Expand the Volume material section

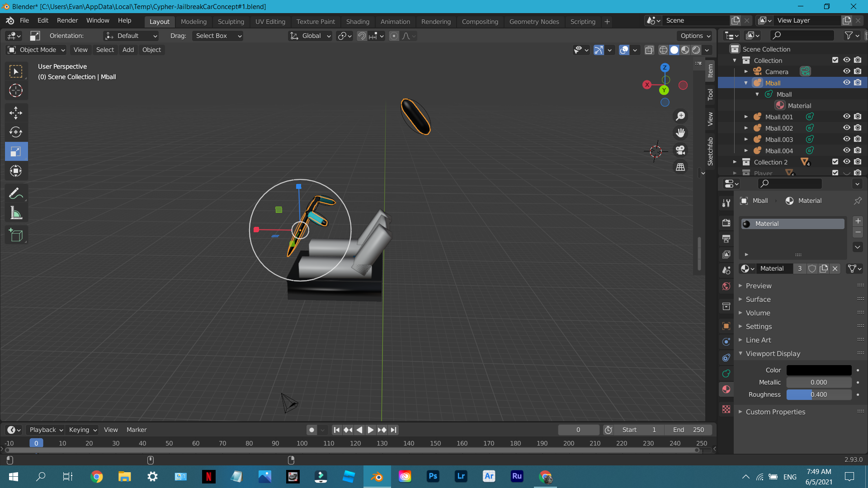click(758, 313)
